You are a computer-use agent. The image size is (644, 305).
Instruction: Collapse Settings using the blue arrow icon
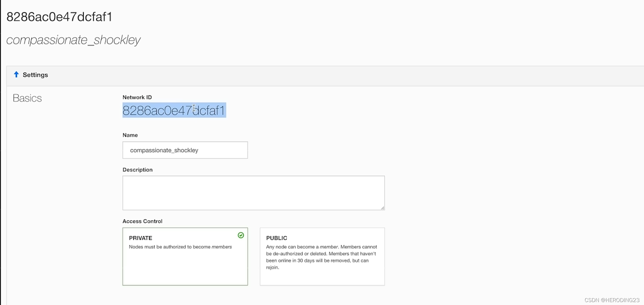tap(16, 75)
